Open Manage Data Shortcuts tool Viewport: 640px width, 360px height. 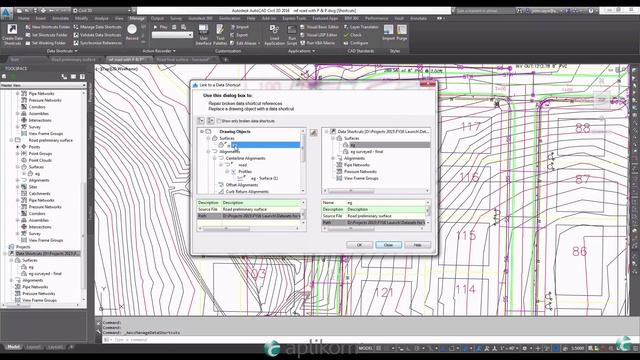click(97, 27)
